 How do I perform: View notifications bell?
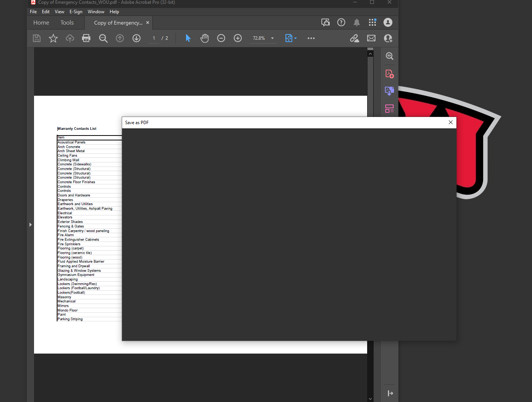(357, 22)
